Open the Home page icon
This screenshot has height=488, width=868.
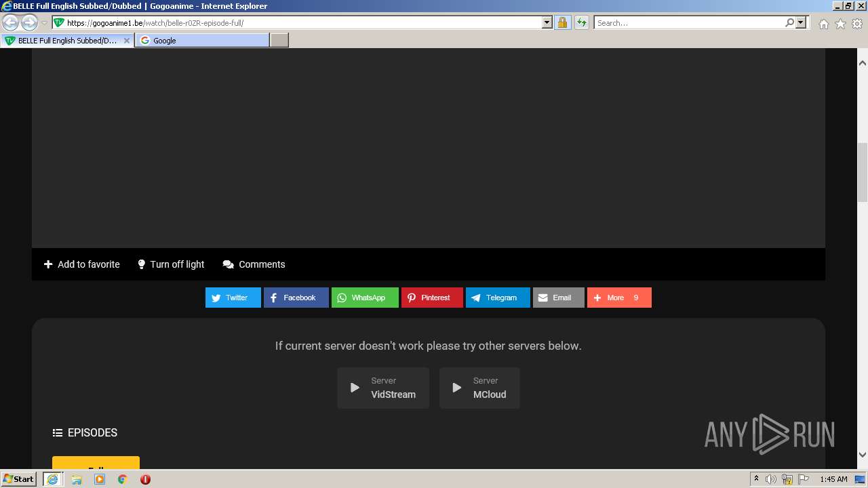coord(823,24)
